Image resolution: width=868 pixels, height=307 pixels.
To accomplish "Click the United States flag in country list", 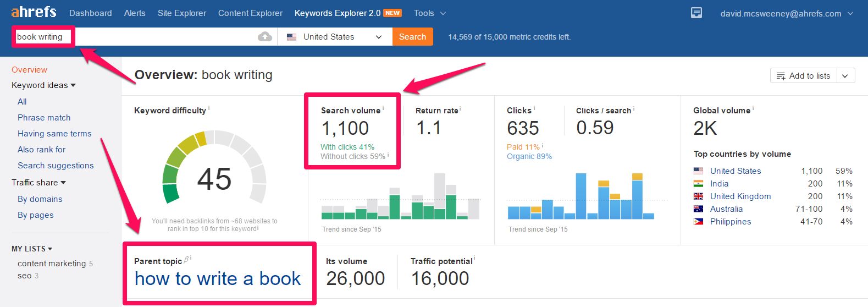I will [x=698, y=171].
